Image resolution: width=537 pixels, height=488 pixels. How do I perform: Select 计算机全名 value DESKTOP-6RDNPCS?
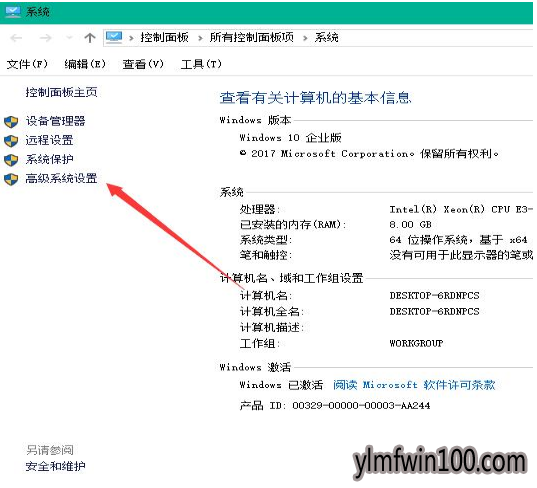(434, 311)
